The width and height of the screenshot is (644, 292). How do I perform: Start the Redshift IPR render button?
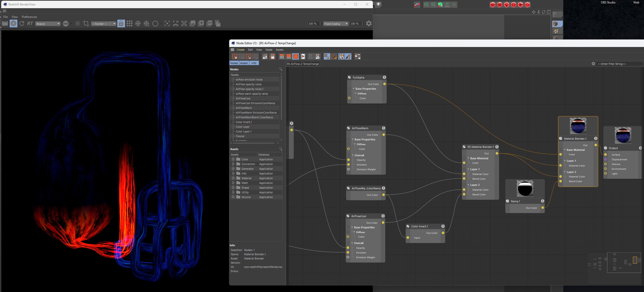13,24
